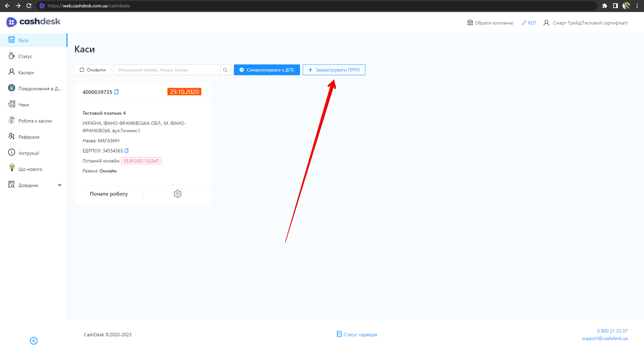Open Статус серверів link

[357, 335]
